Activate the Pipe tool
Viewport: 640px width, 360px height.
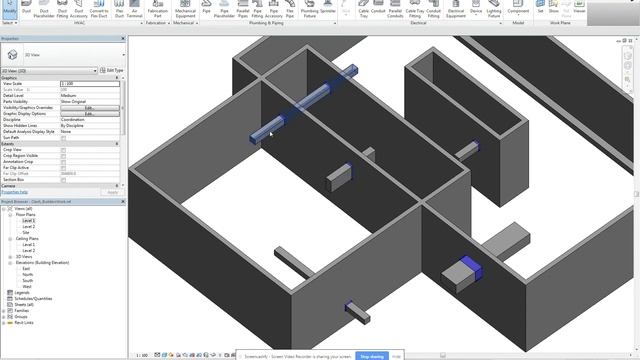pyautogui.click(x=207, y=8)
